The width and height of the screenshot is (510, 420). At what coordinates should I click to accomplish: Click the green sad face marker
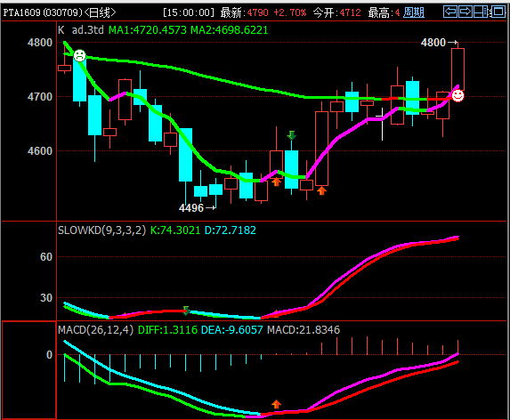[x=80, y=55]
